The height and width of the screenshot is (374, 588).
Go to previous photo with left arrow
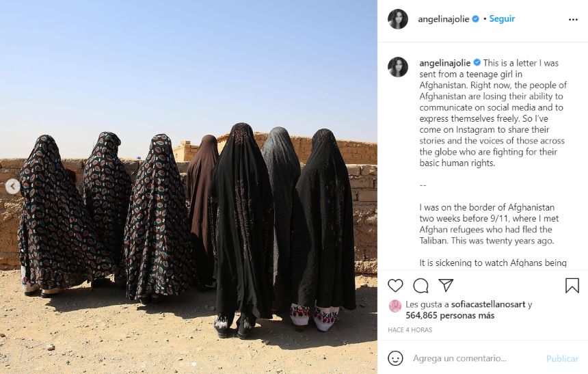pyautogui.click(x=12, y=186)
